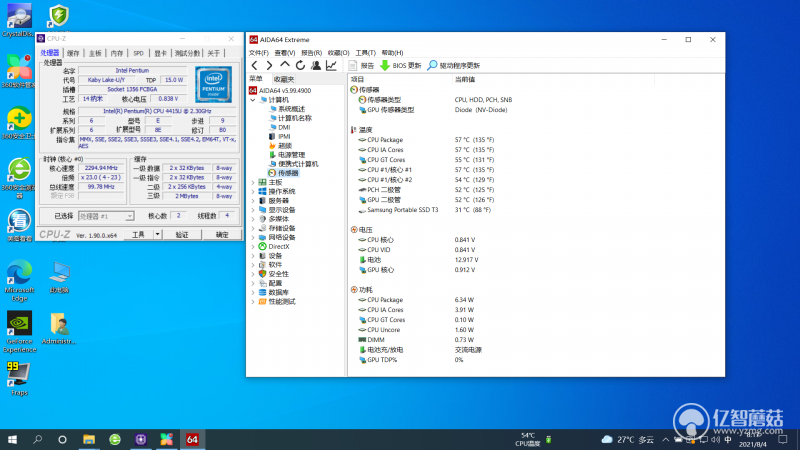Viewport: 800px width, 450px height.
Task: Go back using AIDA64 back arrow
Action: point(254,65)
